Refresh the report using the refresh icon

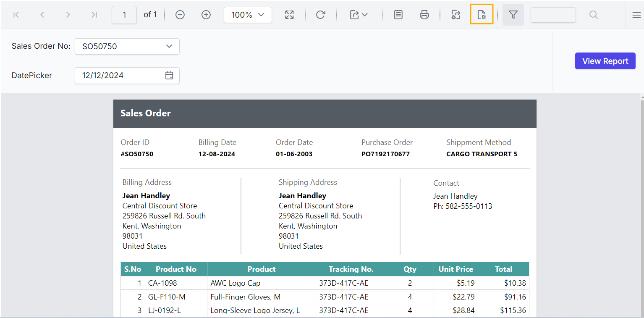pyautogui.click(x=321, y=14)
